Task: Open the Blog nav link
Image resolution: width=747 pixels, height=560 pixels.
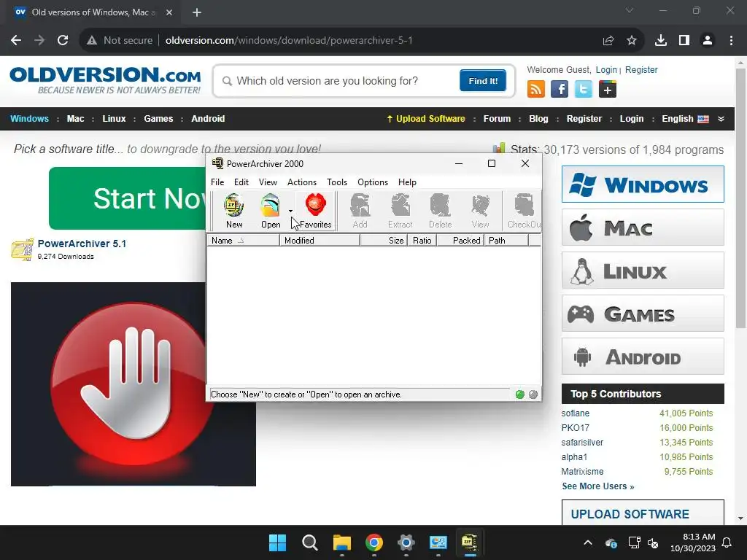Action: 538,119
